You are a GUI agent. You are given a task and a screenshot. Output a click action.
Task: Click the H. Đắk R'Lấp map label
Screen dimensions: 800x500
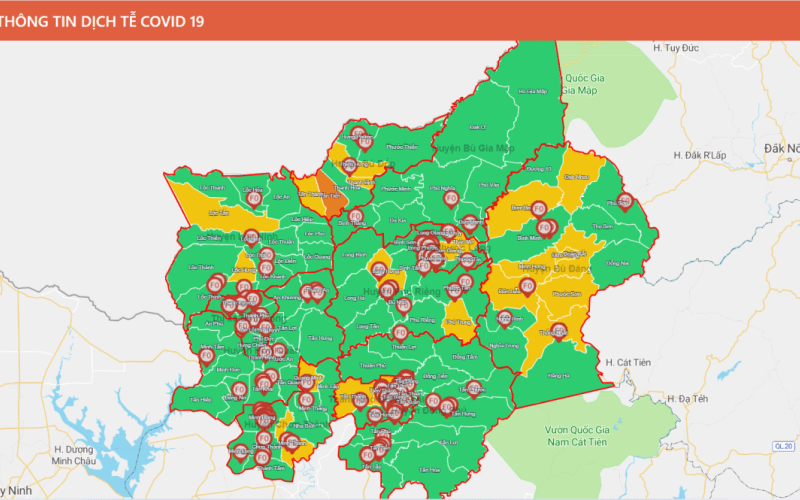[x=699, y=155]
